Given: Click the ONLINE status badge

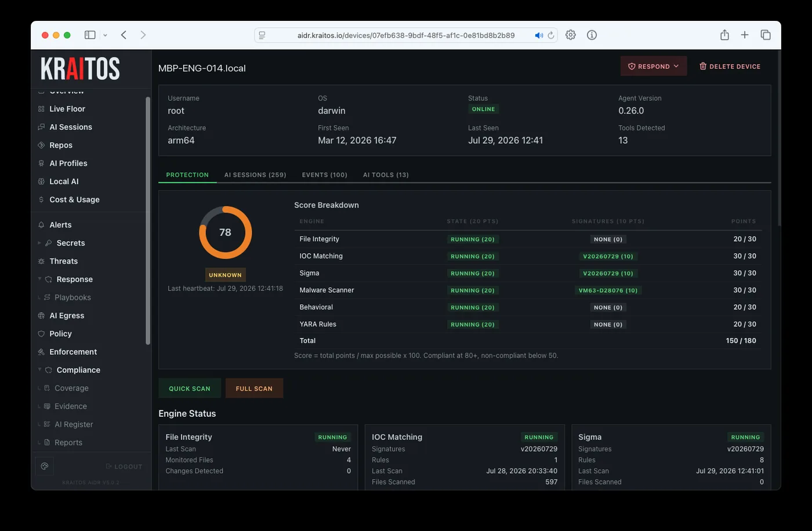Looking at the screenshot, I should click(484, 109).
